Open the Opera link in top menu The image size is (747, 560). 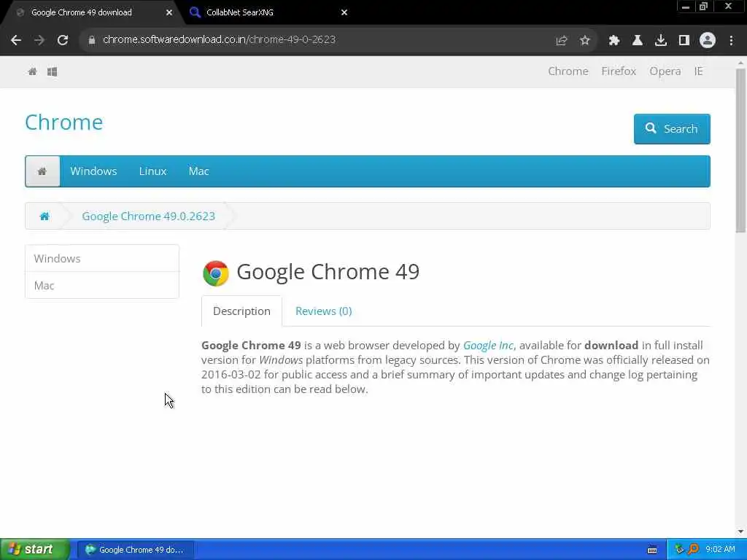(x=665, y=71)
